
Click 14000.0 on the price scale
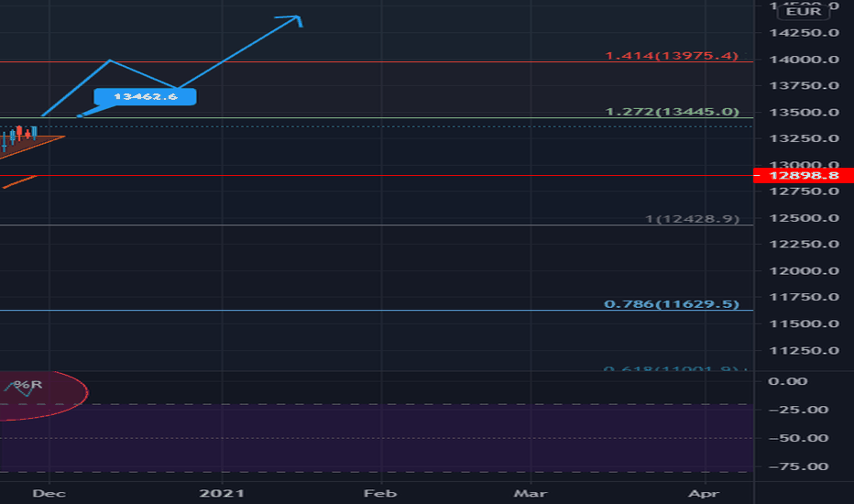click(804, 60)
